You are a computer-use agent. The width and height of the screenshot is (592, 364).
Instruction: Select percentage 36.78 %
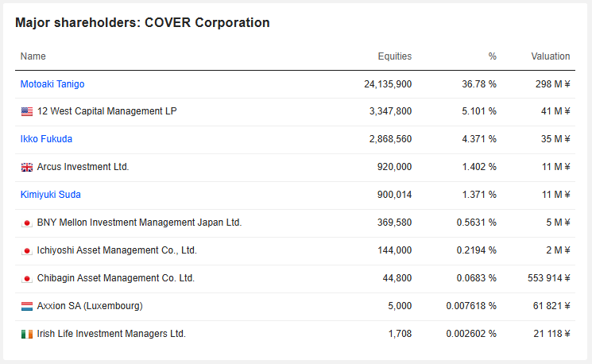click(479, 83)
